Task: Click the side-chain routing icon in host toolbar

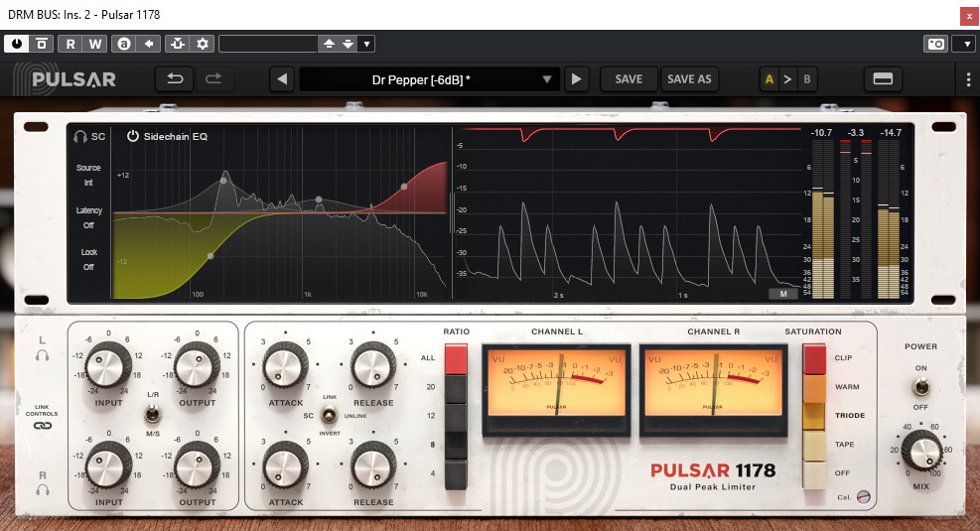Action: (178, 44)
